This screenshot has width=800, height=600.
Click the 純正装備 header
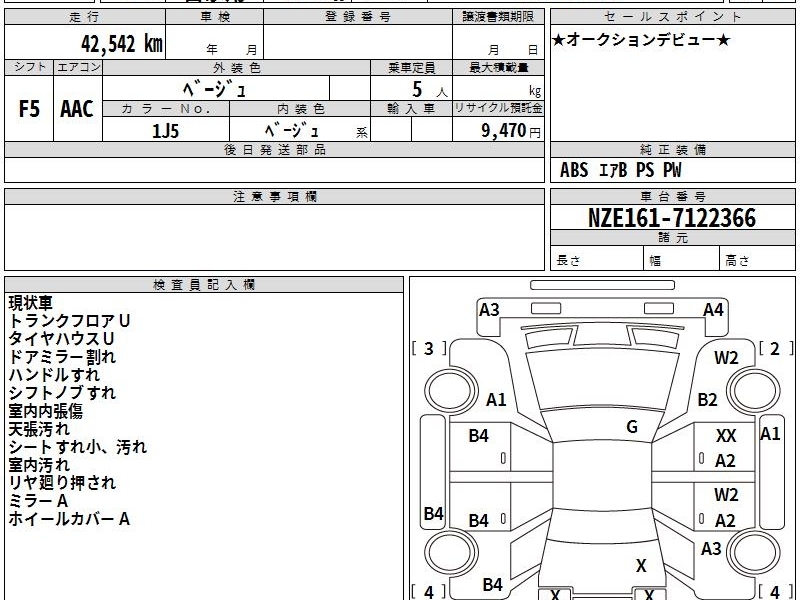coord(672,149)
